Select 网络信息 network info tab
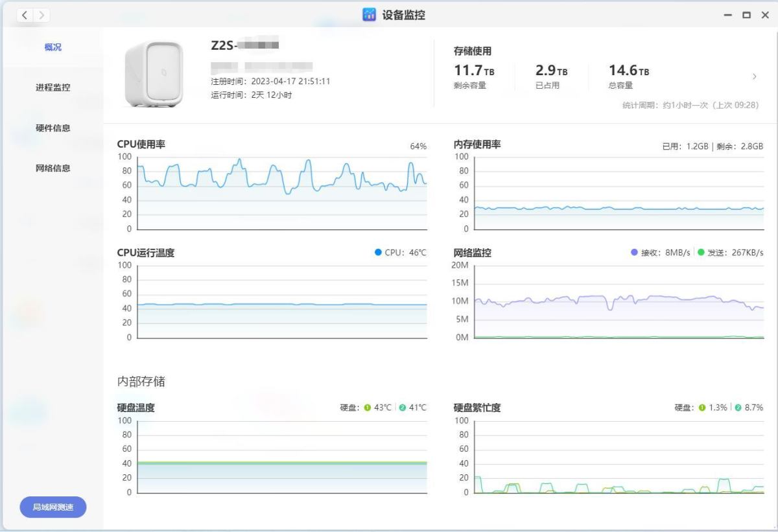This screenshot has height=532, width=778. [53, 168]
